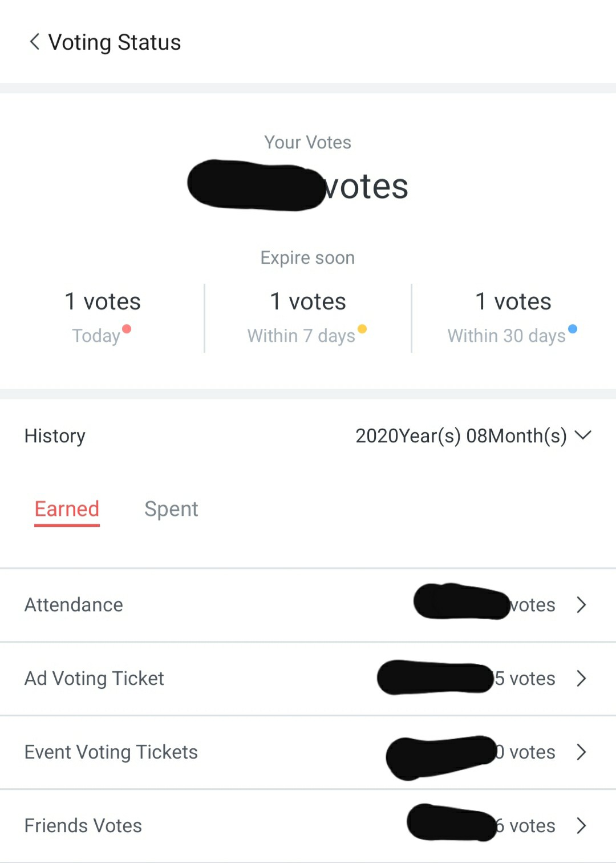Select votes expiring Within 7 days
This screenshot has height=863, width=616.
(308, 318)
